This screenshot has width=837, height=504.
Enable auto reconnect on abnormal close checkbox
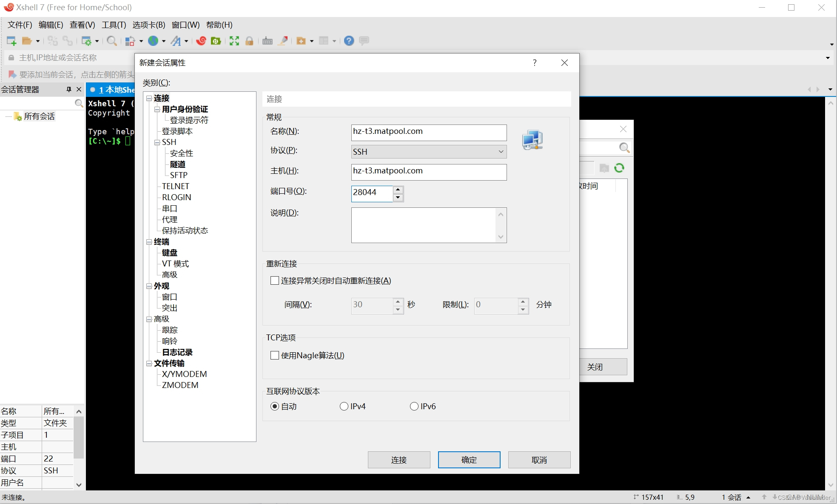click(275, 280)
